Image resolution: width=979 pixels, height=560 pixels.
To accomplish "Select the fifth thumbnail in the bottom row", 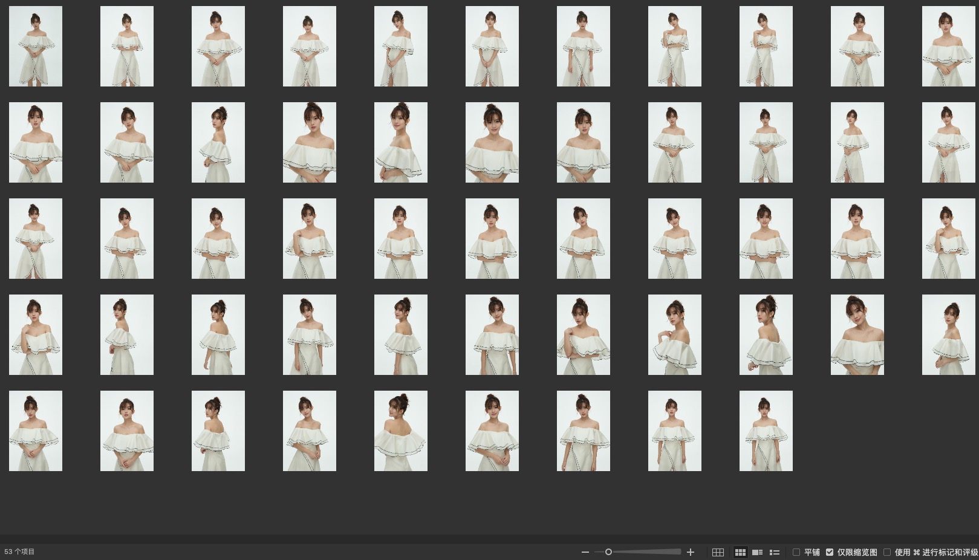I will [401, 431].
